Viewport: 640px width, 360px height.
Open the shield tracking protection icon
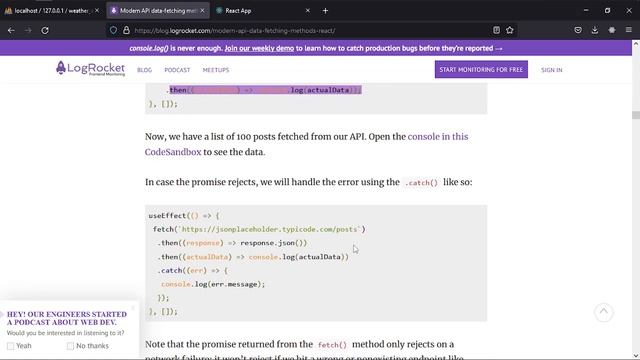click(113, 30)
